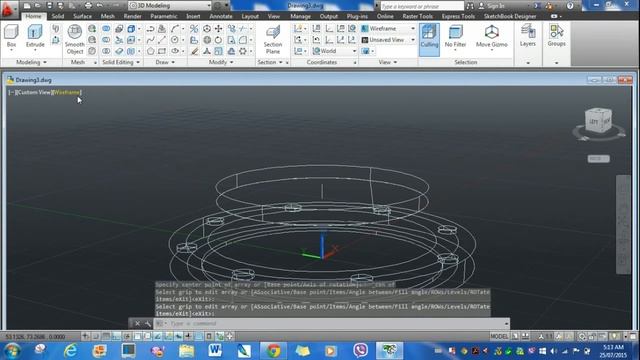The image size is (640, 360).
Task: Open Google Chrome from the taskbar
Action: 273,351
